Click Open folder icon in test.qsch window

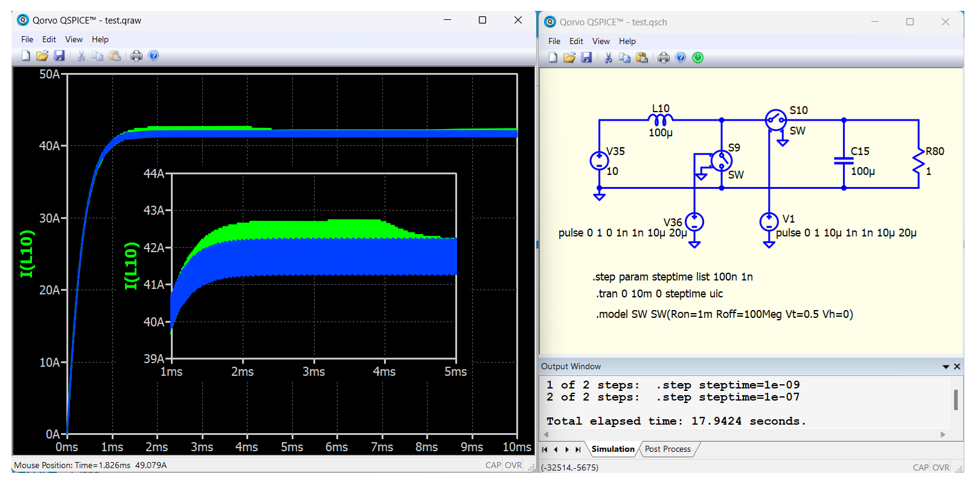pyautogui.click(x=569, y=57)
